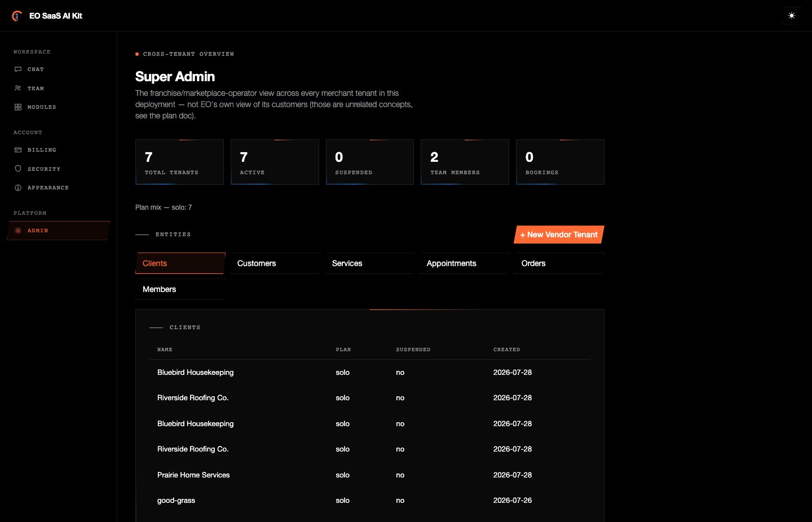Viewport: 812px width, 522px height.
Task: Click the CREATED column header
Action: (x=507, y=350)
